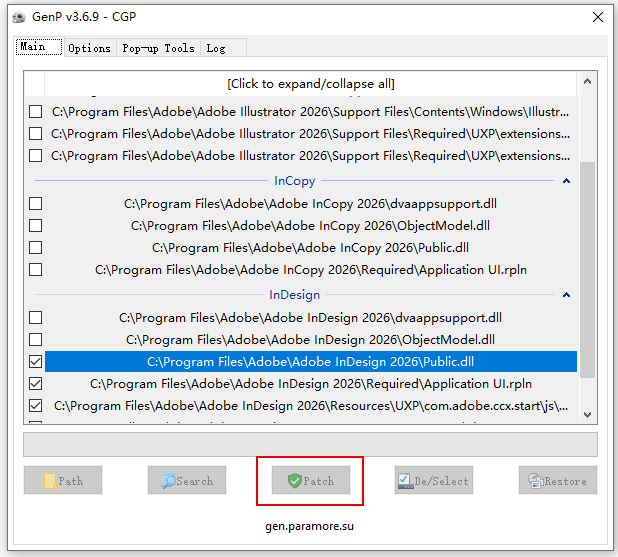Screen dimensions: 618x557
Task: Open the Pop-up Tools tab
Action: coord(158,48)
